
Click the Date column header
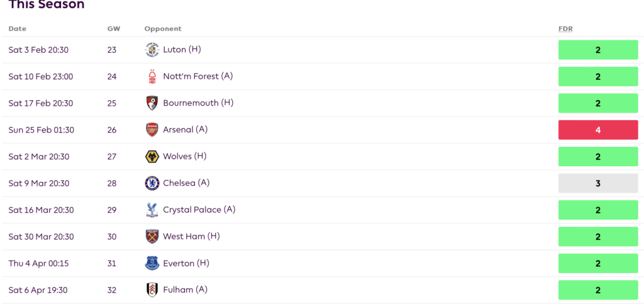(x=18, y=29)
